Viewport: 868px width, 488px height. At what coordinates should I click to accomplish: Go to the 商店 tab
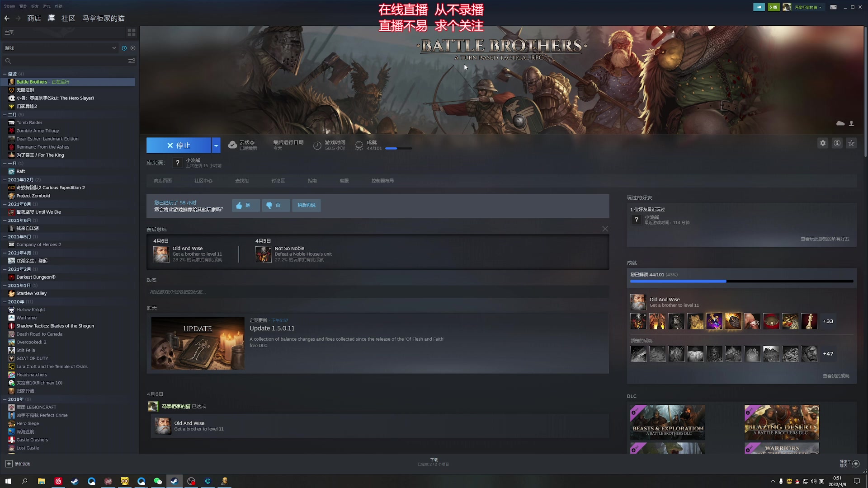pos(34,18)
